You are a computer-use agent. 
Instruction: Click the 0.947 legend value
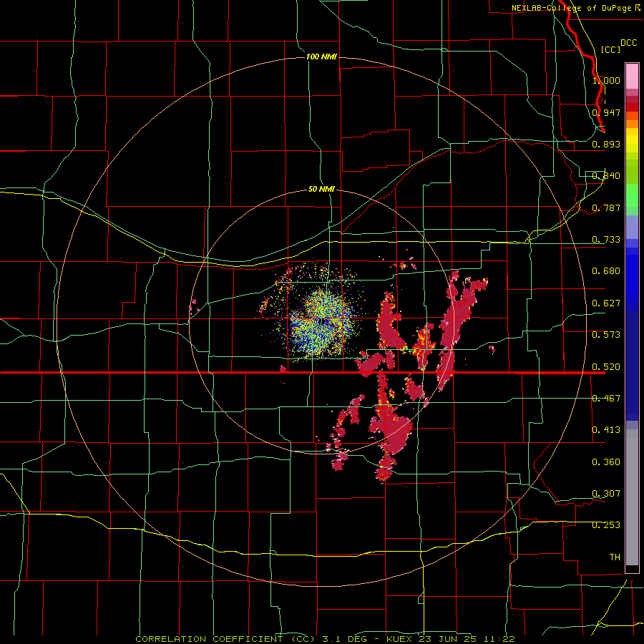(x=606, y=112)
